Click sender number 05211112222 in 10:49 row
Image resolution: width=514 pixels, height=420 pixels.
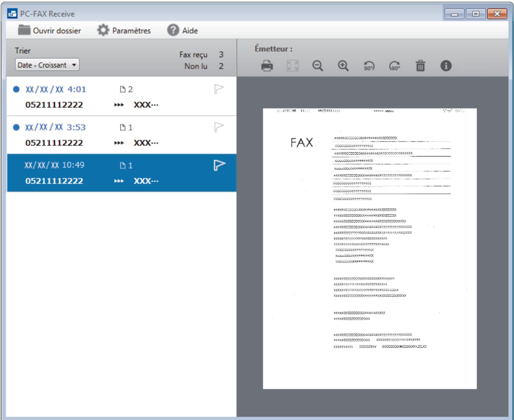click(54, 181)
